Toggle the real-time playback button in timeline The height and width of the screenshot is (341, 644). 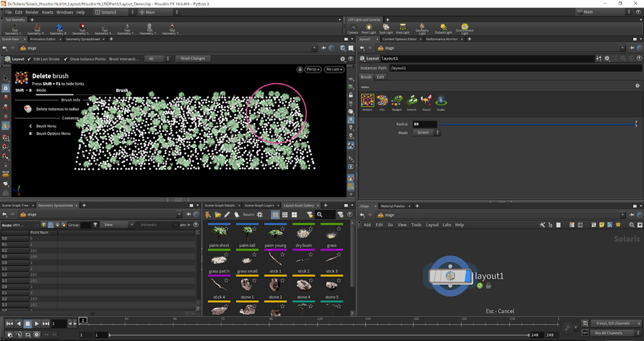coord(36,334)
